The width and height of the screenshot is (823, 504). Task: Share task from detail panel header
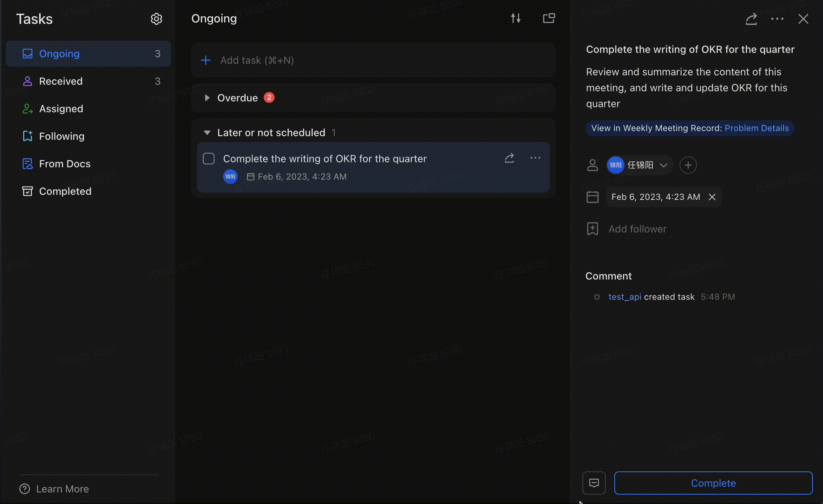(x=751, y=19)
